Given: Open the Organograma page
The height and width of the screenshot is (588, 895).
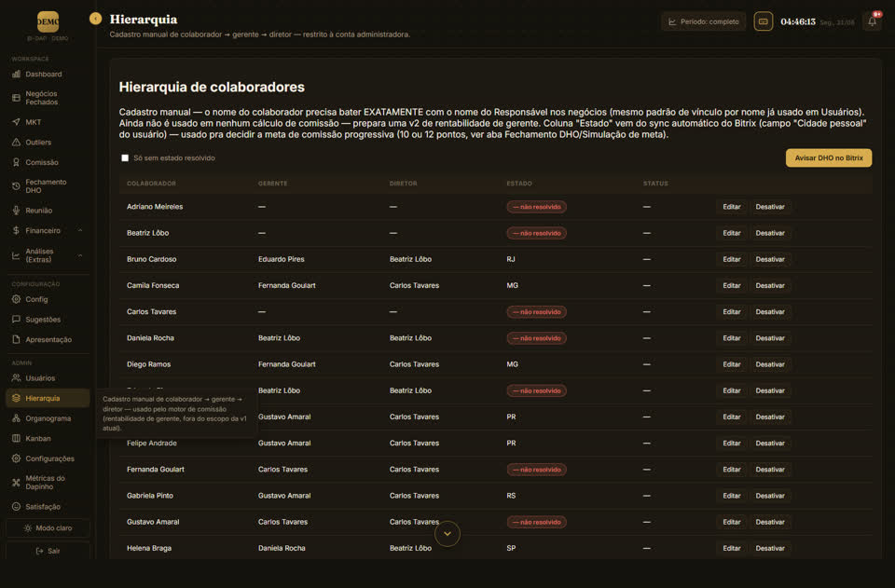Looking at the screenshot, I should tap(48, 418).
